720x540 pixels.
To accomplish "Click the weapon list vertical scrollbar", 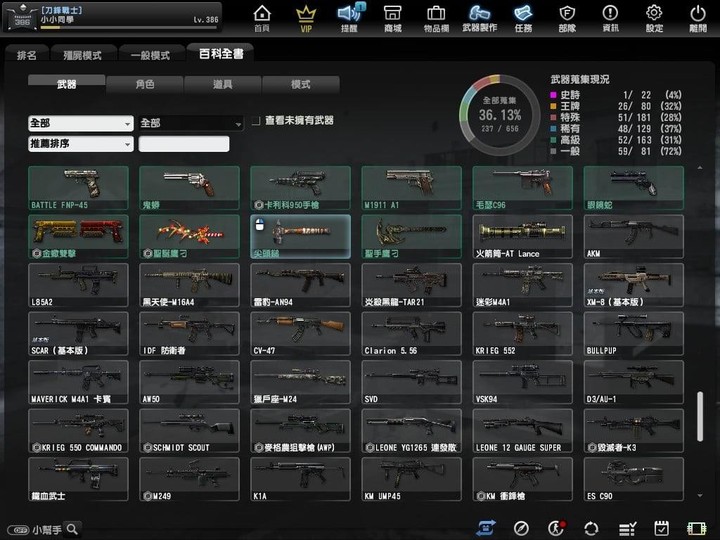I will 699,410.
